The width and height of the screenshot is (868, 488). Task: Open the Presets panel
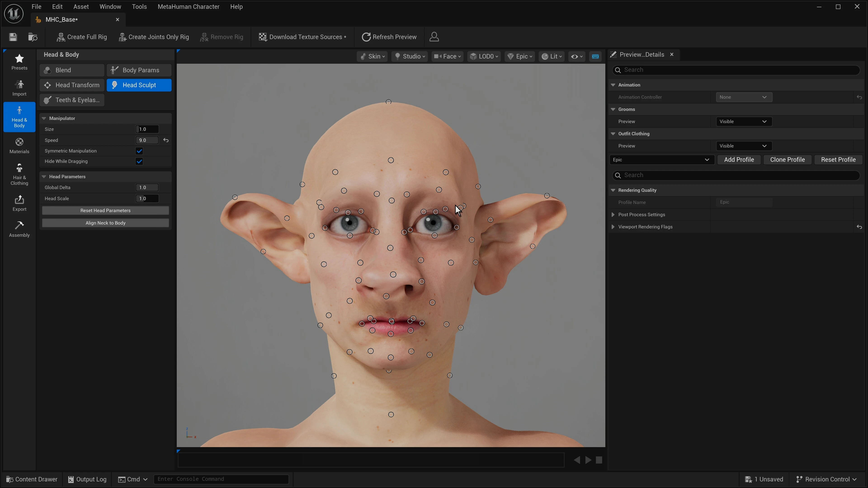coord(19,62)
